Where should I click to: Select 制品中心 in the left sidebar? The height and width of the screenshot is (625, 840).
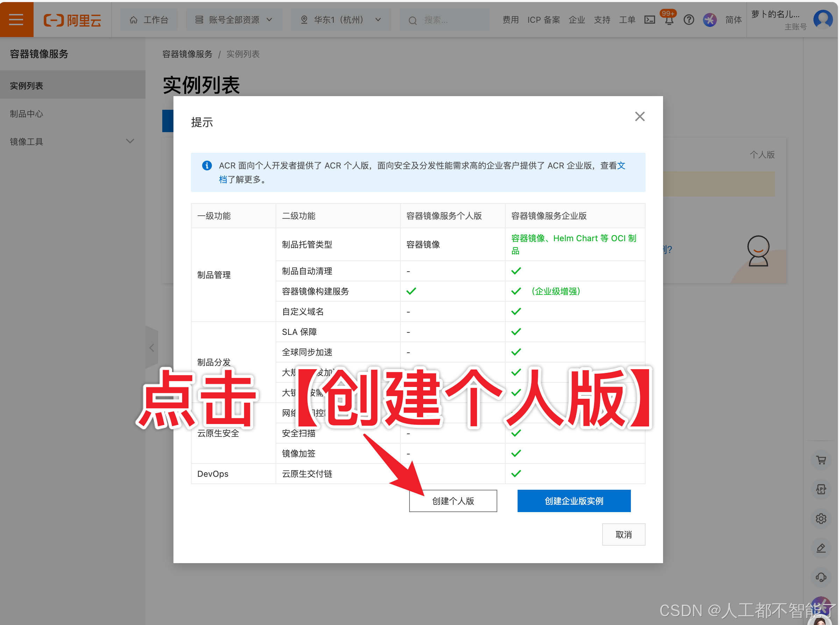tap(26, 114)
